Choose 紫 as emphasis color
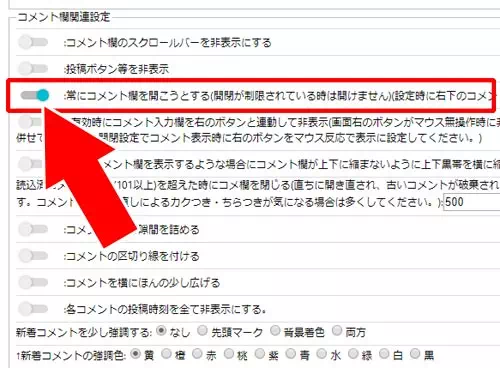Image resolution: width=500 pixels, height=368 pixels. click(260, 354)
